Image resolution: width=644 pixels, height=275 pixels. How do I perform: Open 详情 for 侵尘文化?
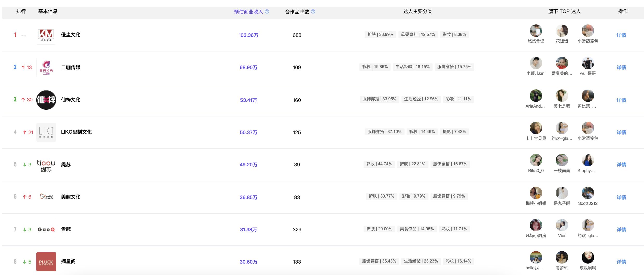point(621,35)
